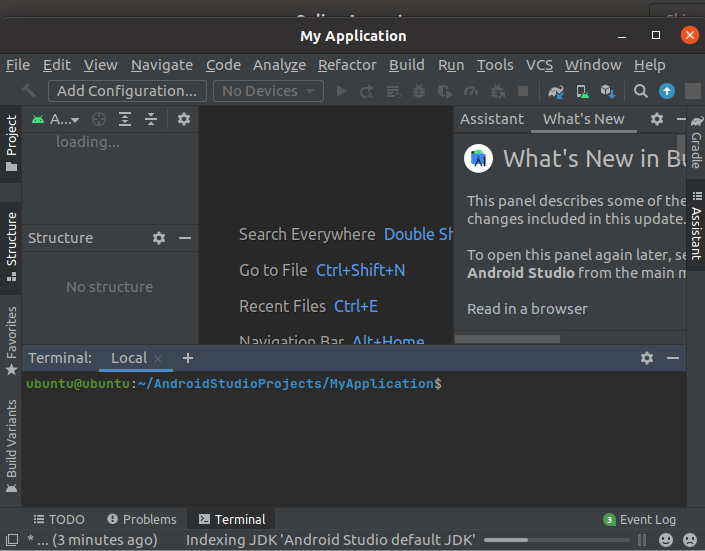
Task: Open the Event Log
Action: [639, 520]
